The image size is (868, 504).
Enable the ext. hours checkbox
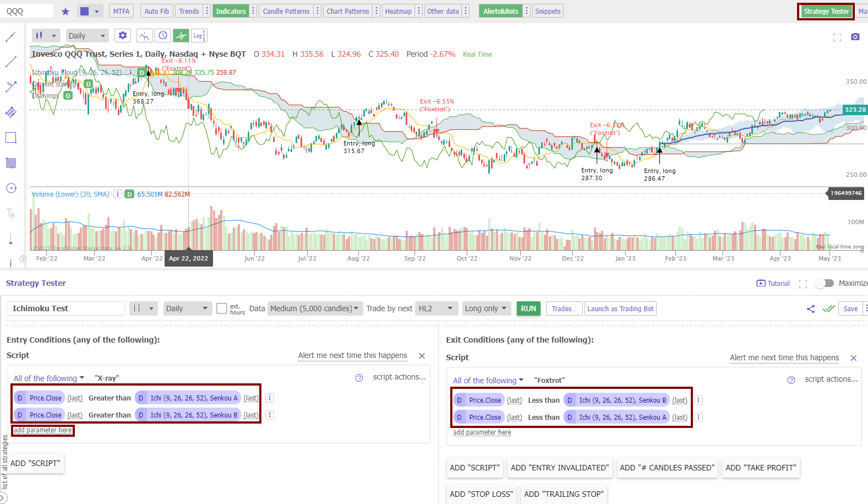coord(222,308)
